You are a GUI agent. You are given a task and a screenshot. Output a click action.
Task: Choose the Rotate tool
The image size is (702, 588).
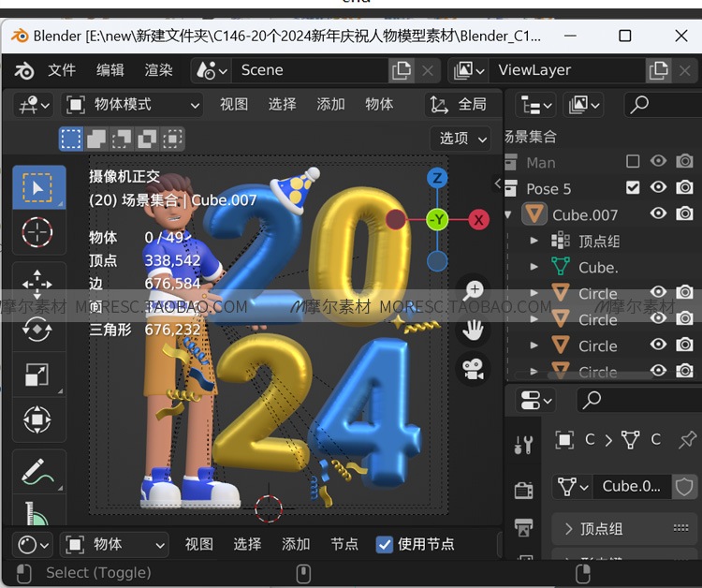(x=37, y=330)
